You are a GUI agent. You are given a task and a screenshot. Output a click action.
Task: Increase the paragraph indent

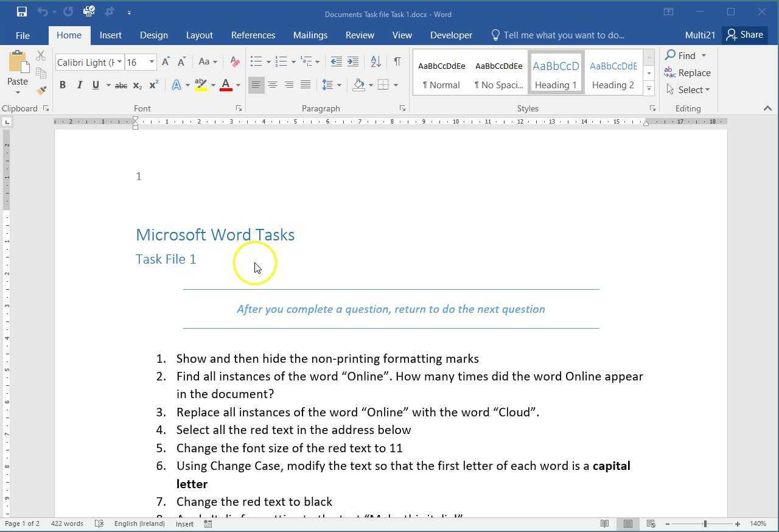coord(353,62)
